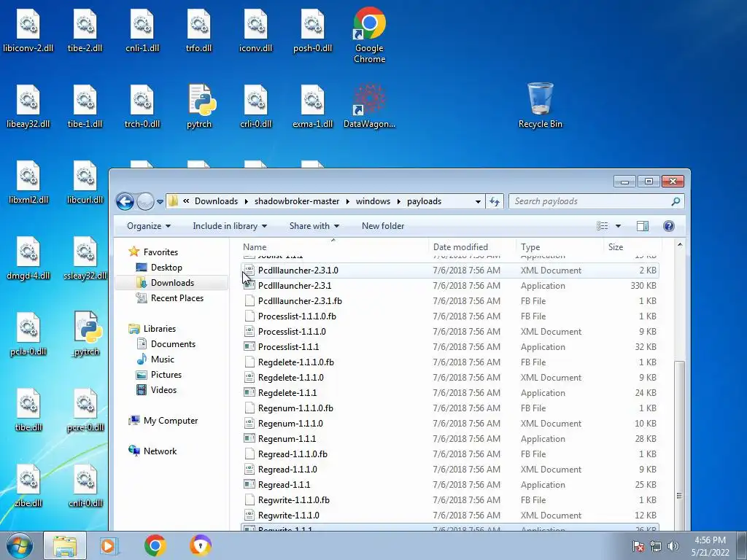
Task: Open My Computer in navigation pane
Action: [171, 421]
